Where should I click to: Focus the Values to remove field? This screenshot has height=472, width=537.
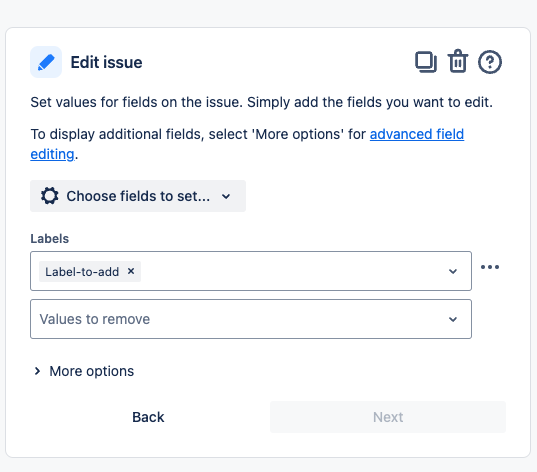(x=251, y=319)
